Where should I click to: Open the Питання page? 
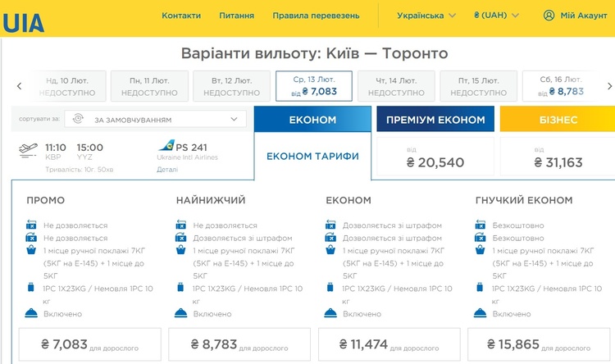pos(236,16)
